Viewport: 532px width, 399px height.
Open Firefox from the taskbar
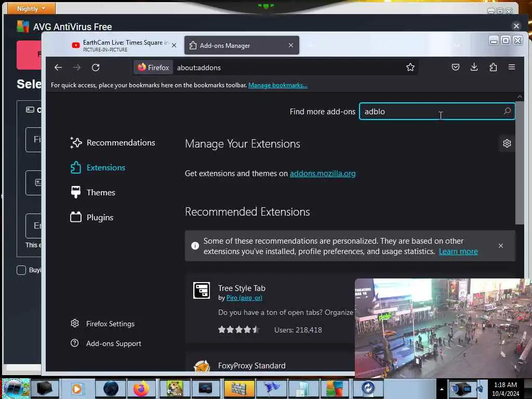pos(141,389)
